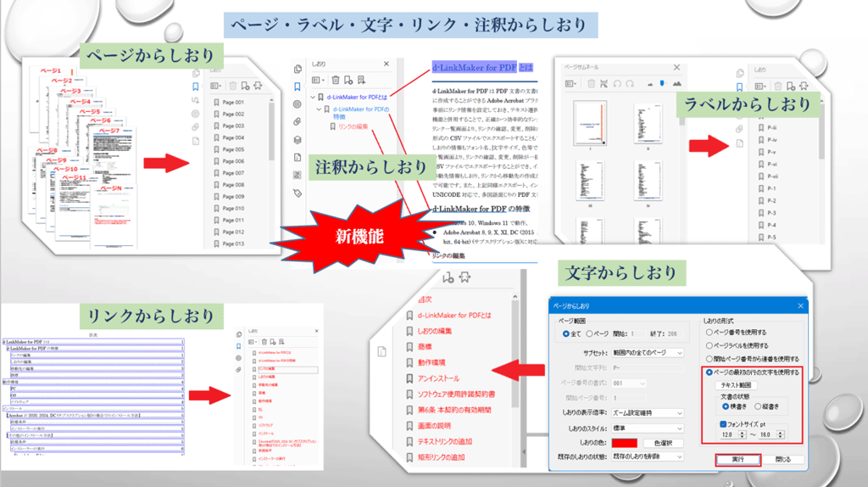Rotate counterclockwise icon in ページサムネール panel
This screenshot has width=868, height=487.
coord(617,84)
